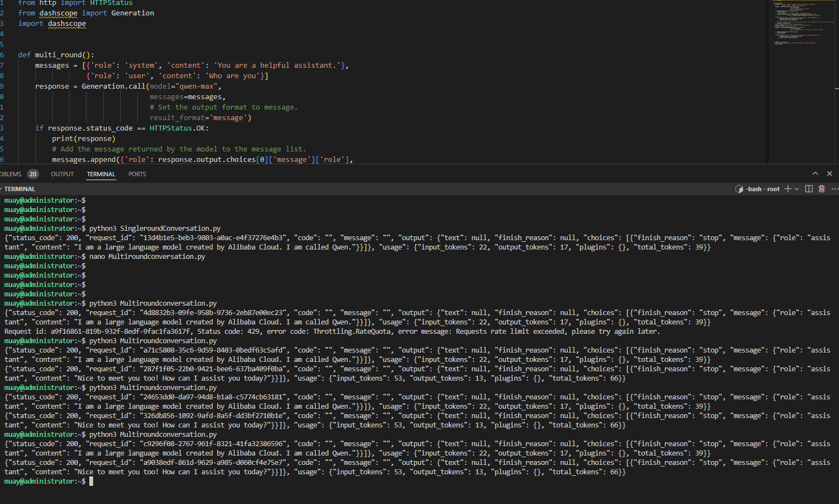This screenshot has height=504, width=839.
Task: Select the -bash - root terminal label
Action: (x=763, y=189)
